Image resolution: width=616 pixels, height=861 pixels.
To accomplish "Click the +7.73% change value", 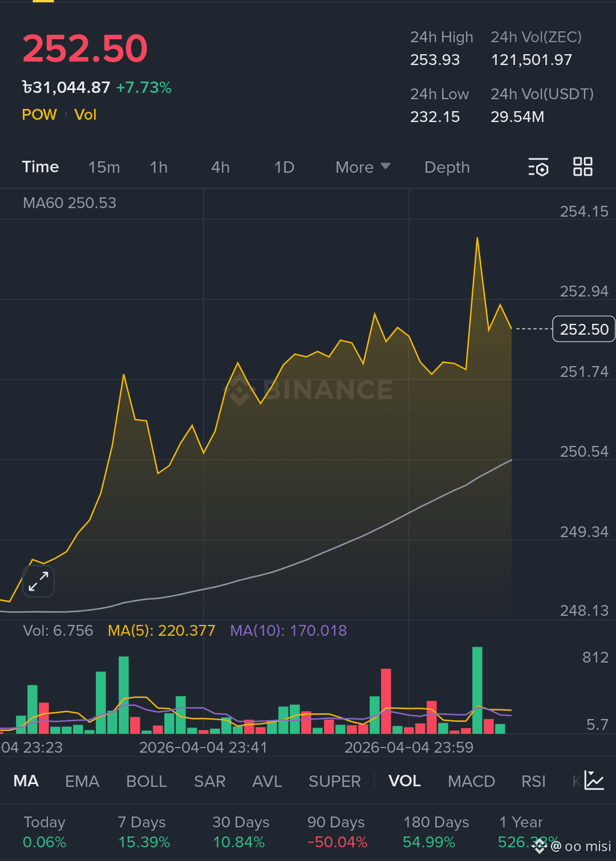I will [144, 87].
